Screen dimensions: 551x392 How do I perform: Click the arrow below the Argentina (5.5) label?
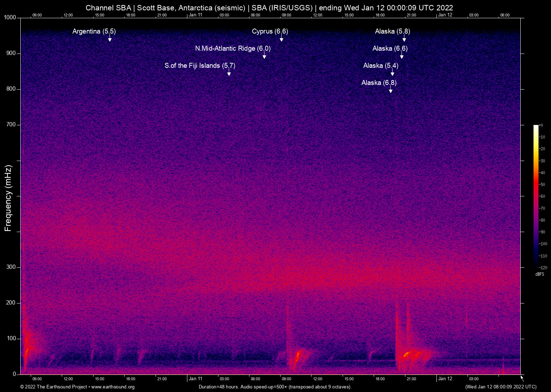point(110,39)
